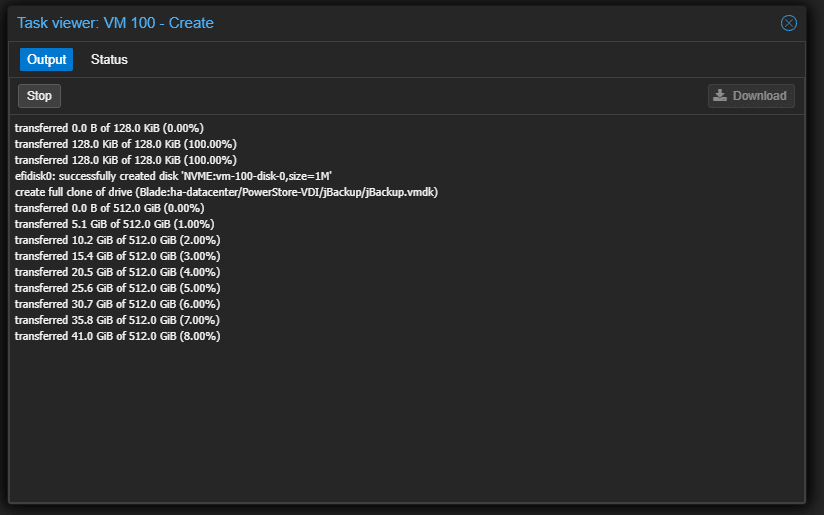Close the Task viewer dialog
Screen dimensions: 824x515
click(x=788, y=23)
